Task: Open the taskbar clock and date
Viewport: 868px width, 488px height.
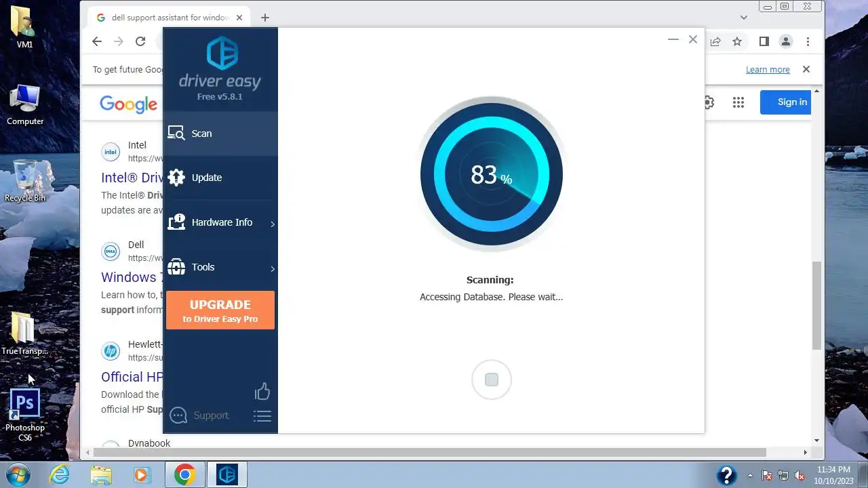Action: coord(833,475)
